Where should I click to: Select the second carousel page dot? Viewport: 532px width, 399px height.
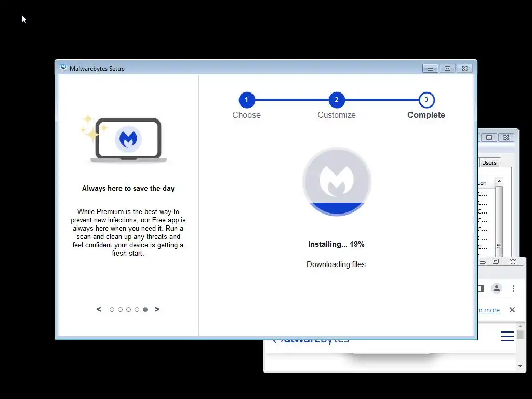click(120, 310)
